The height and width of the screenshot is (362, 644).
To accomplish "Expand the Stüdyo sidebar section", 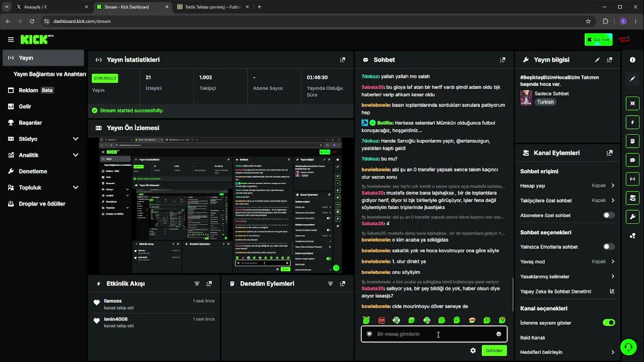I will pos(75,139).
